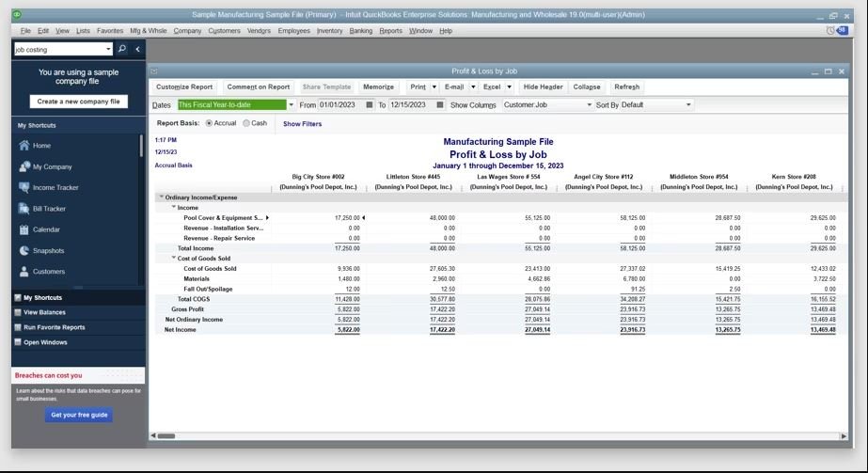Open the Calendar shortcut icon

tap(24, 229)
